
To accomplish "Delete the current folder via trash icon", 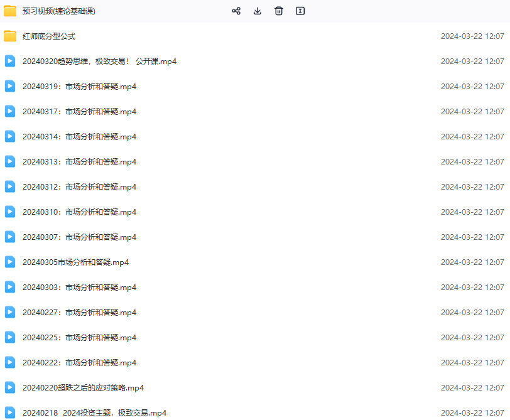I will [278, 11].
